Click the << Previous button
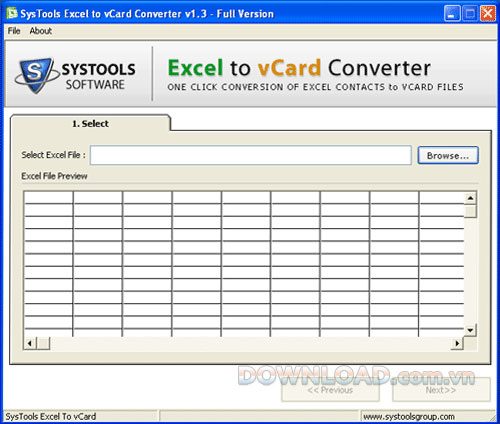The image size is (500, 424). point(330,390)
